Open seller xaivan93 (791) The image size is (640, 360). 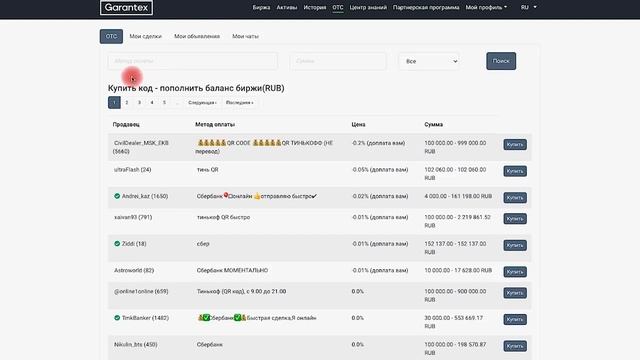tap(133, 217)
